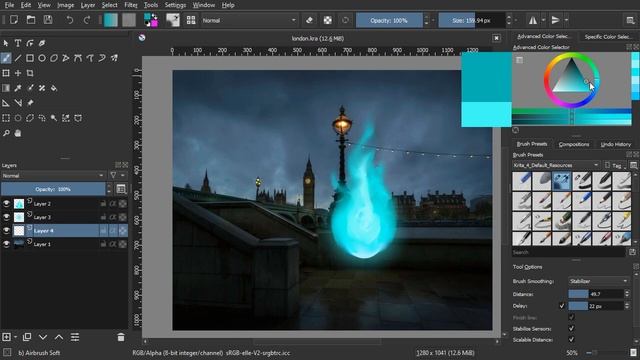
Task: Open the layer filter funnel dropdown
Action: 117,176
